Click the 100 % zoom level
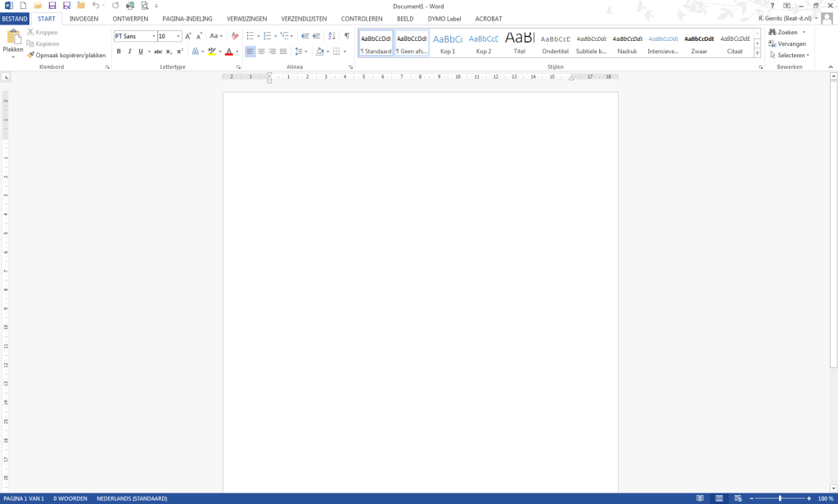This screenshot has width=838, height=504. (826, 498)
